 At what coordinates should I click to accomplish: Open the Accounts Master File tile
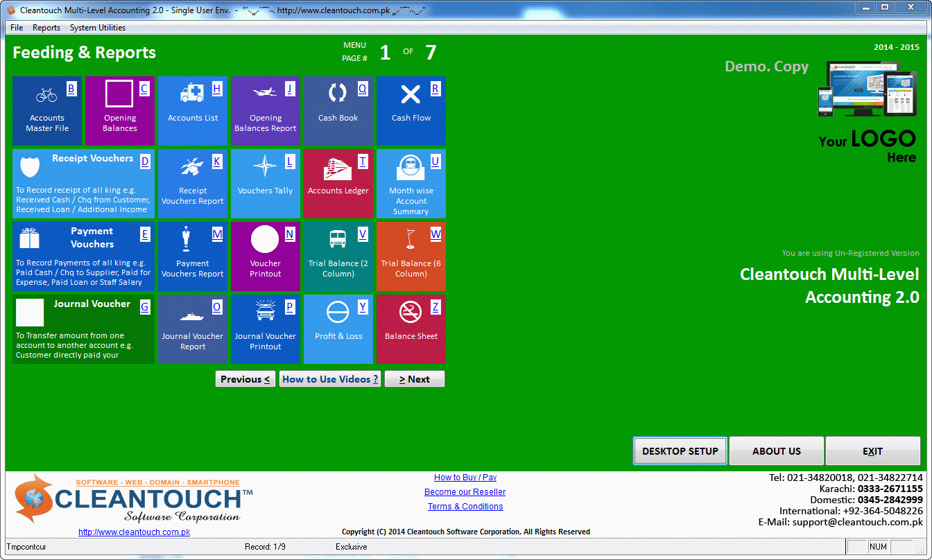tap(47, 111)
